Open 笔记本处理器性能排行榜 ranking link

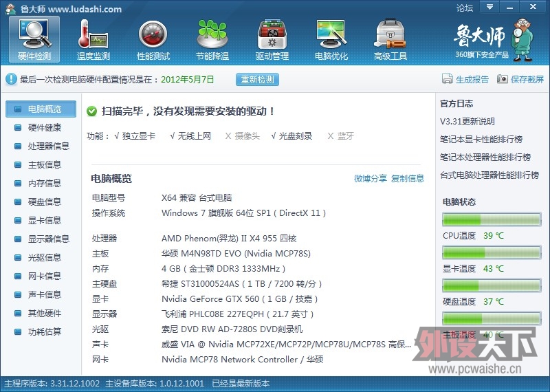485,157
